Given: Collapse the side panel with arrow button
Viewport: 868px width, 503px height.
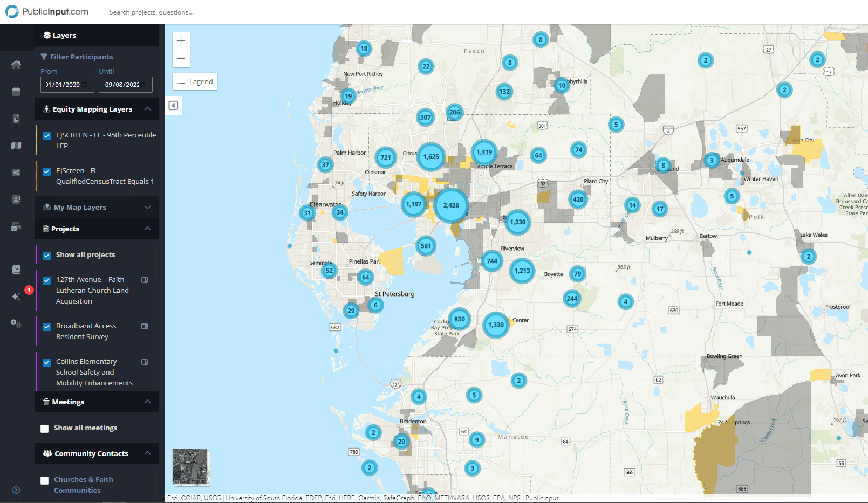Looking at the screenshot, I should click(173, 106).
